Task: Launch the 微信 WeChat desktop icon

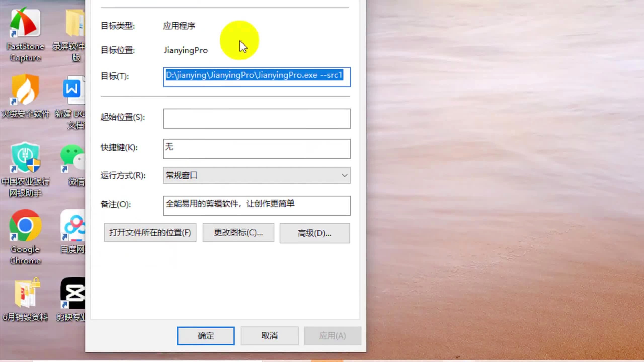Action: [73, 165]
